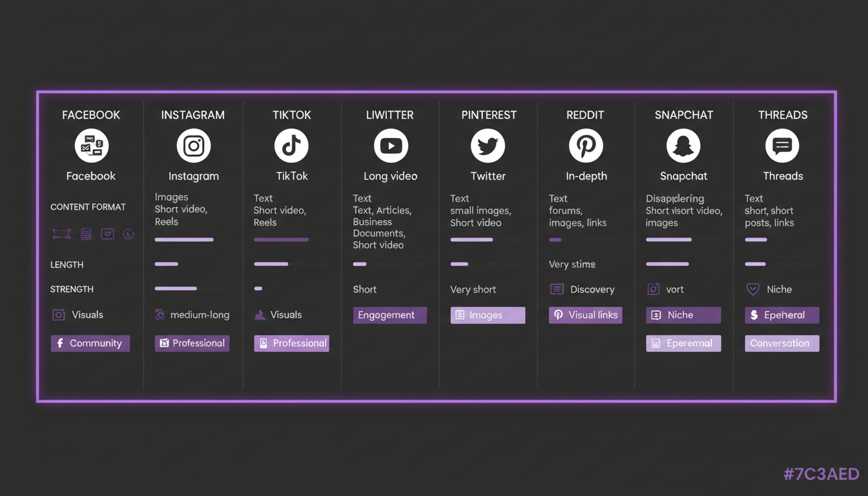
Task: Select the Eperemal tag
Action: (x=683, y=343)
